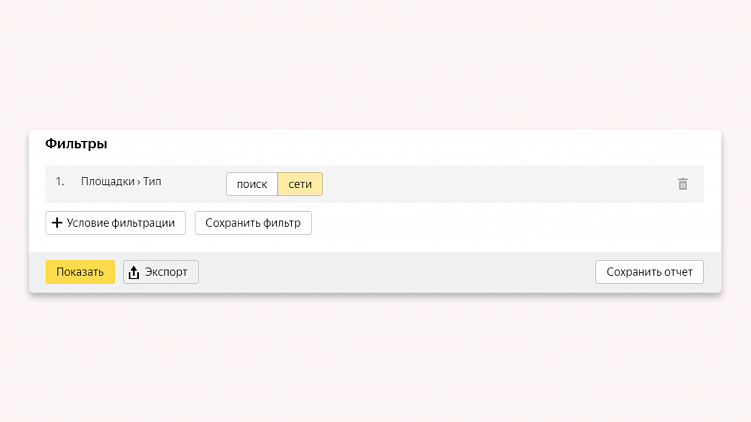Save report via Сохранить отчет

(649, 272)
